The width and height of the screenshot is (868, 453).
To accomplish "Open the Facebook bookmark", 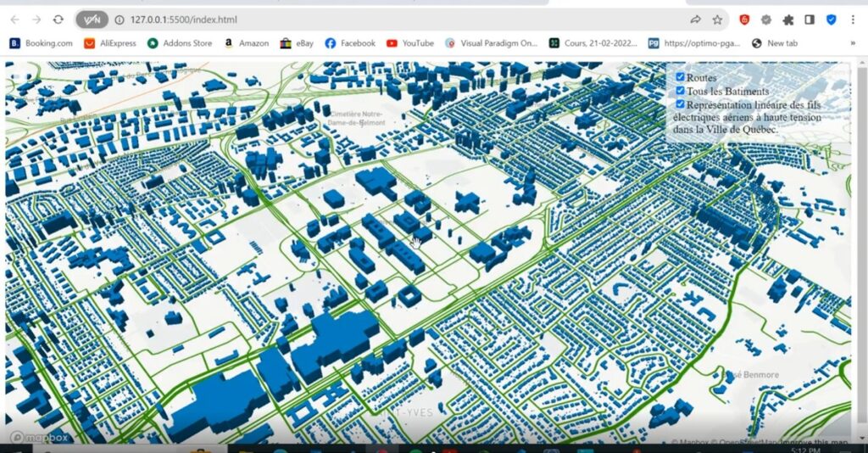I will pos(350,43).
